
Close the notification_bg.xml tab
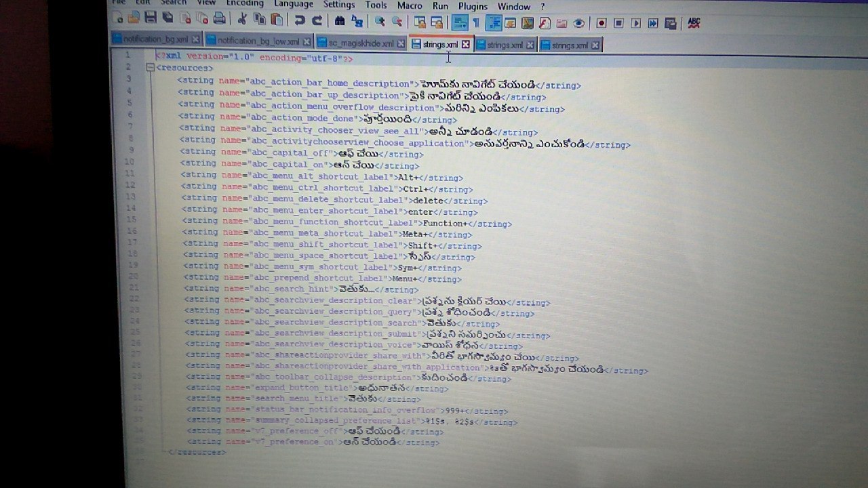(x=196, y=40)
